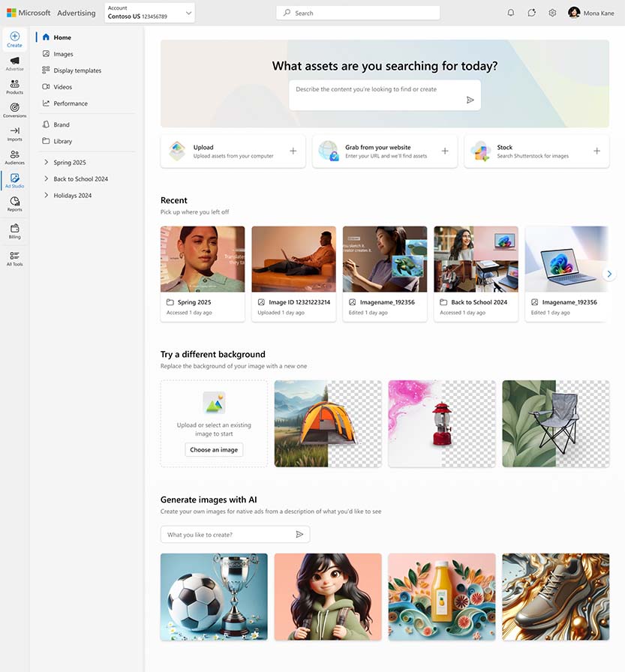Show more recent assets with right chevron
The image size is (625, 672).
point(609,274)
